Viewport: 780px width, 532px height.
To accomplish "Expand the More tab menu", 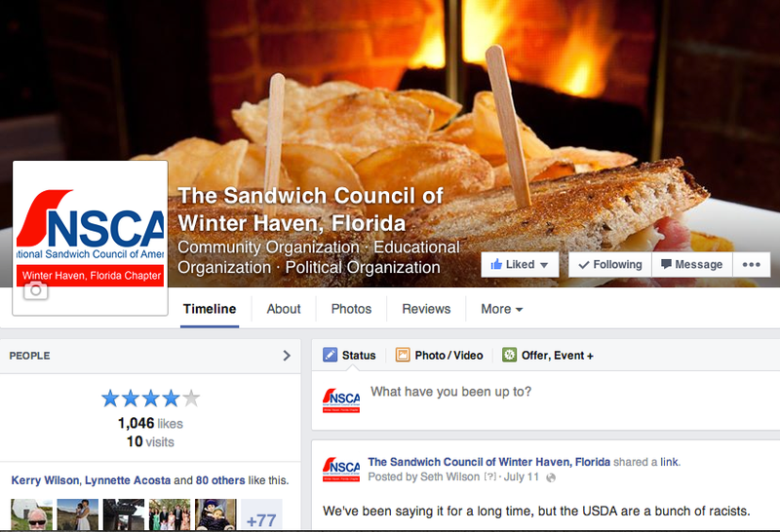I will click(x=501, y=309).
